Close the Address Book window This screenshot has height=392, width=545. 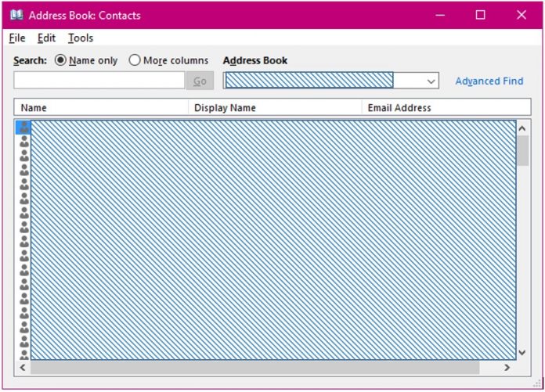tap(522, 15)
